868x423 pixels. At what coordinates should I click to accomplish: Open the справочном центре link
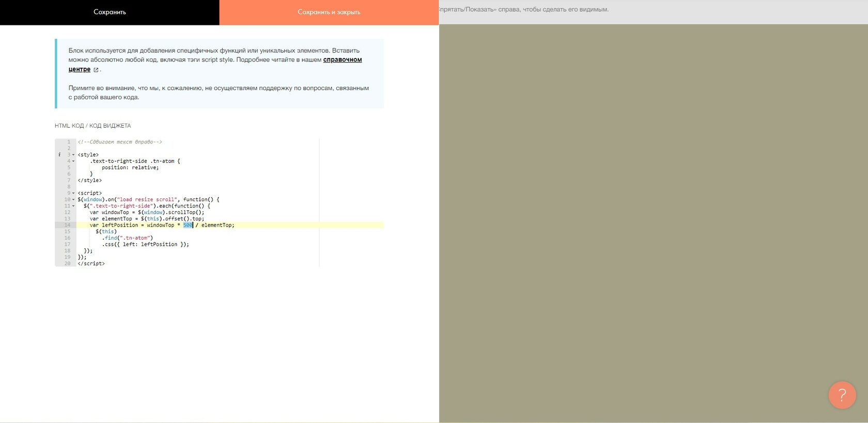[343, 60]
